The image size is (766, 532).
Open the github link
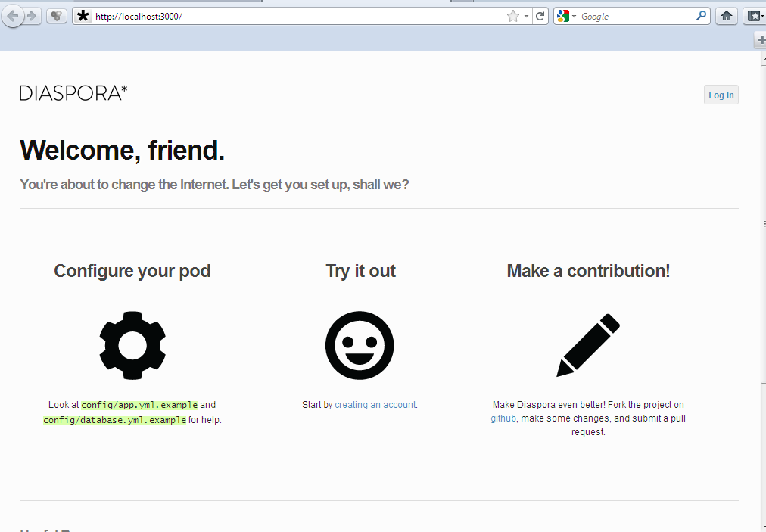[503, 418]
